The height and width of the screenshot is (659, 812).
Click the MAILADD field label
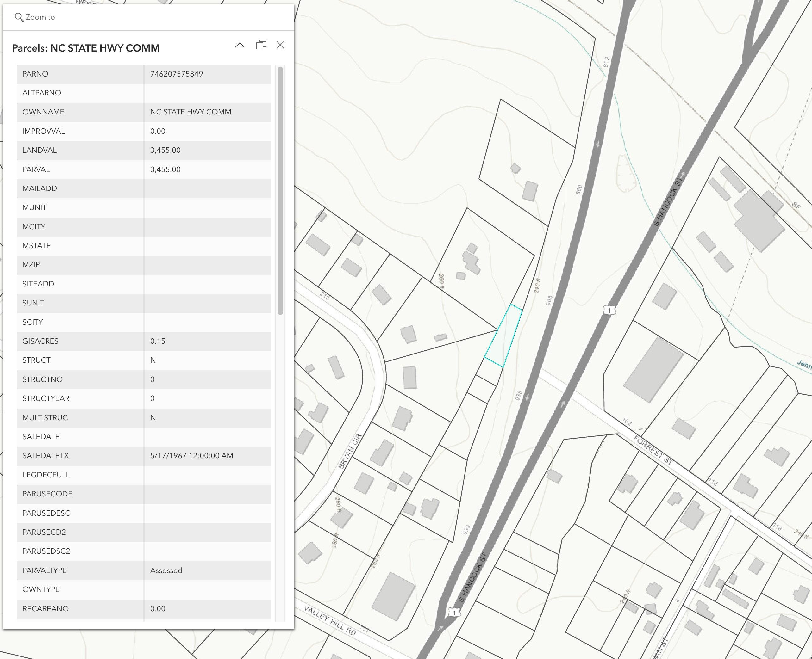click(40, 189)
